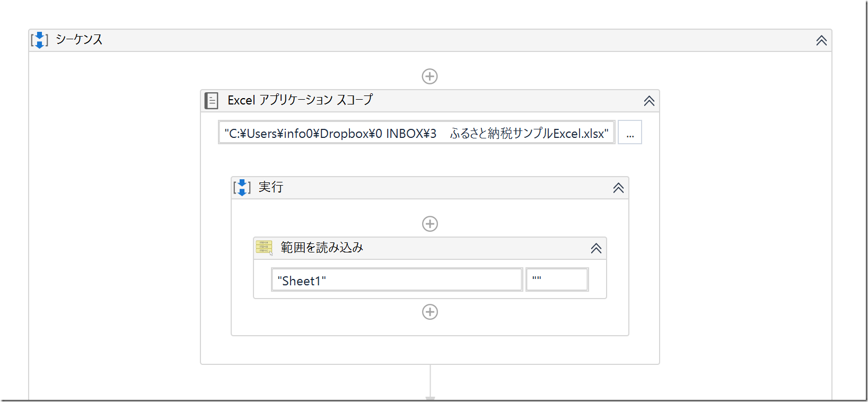Click the シーケンス sequence icon
This screenshot has height=402, width=868.
39,40
